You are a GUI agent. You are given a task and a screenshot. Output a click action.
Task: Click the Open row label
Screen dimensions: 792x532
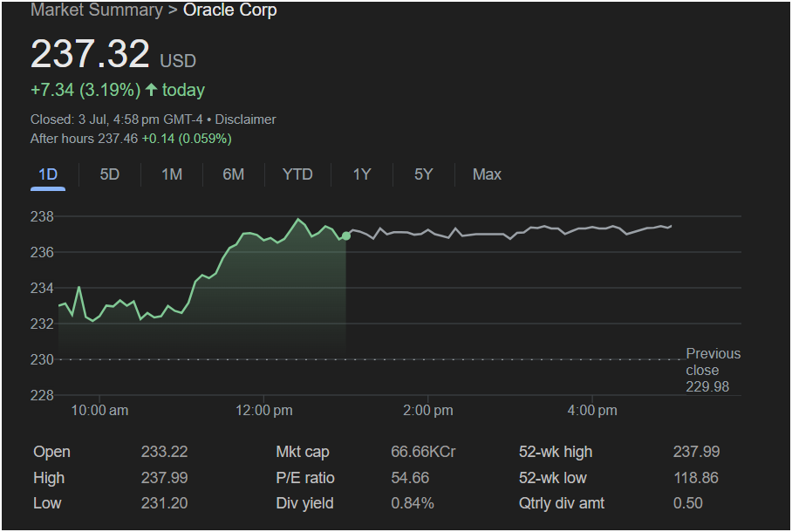pyautogui.click(x=51, y=452)
